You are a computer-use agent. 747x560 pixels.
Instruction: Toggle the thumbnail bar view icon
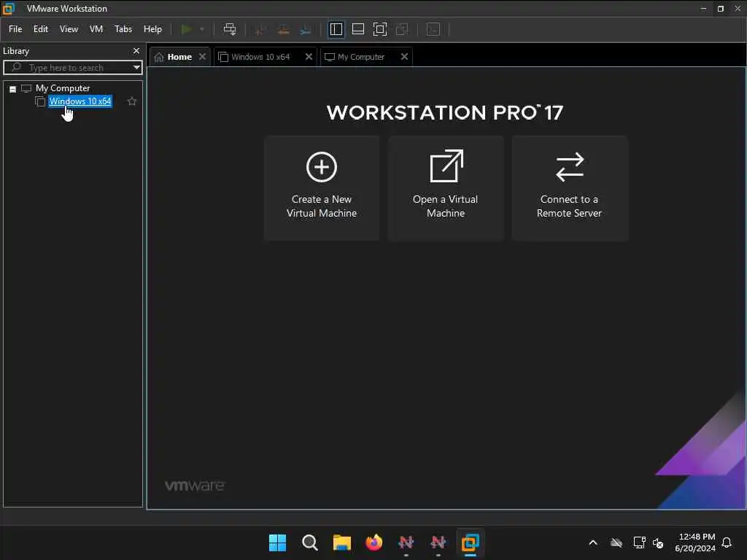[357, 29]
